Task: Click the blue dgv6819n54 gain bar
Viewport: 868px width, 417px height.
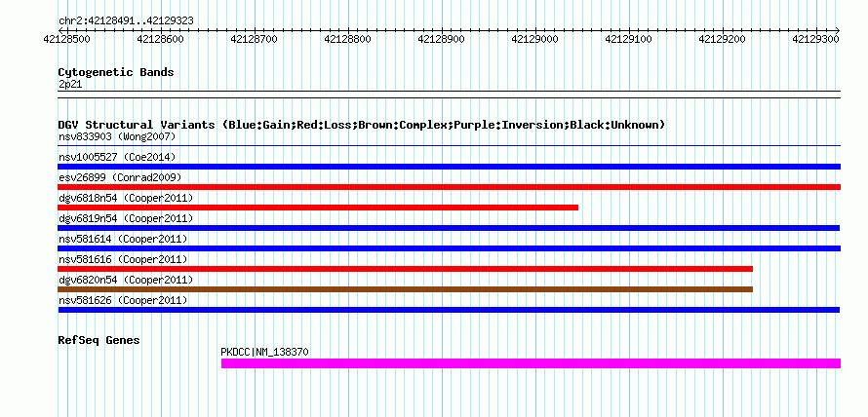Action: pos(449,228)
